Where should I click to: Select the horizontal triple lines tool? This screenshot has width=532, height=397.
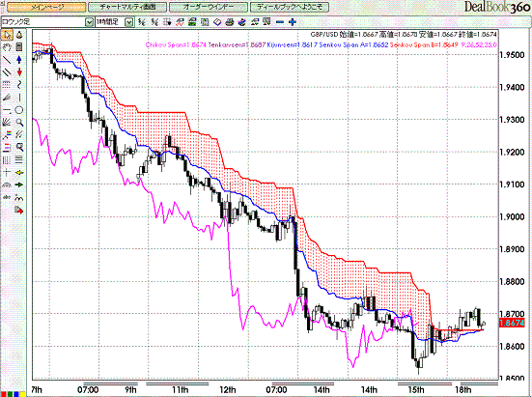click(x=19, y=159)
